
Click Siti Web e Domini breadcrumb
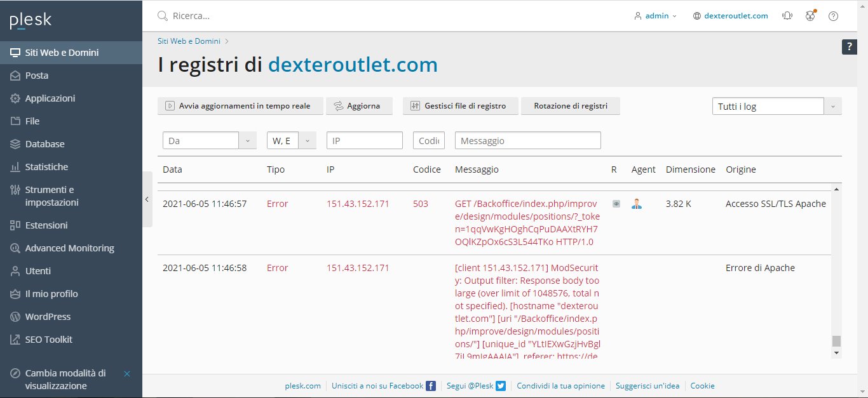pyautogui.click(x=189, y=41)
